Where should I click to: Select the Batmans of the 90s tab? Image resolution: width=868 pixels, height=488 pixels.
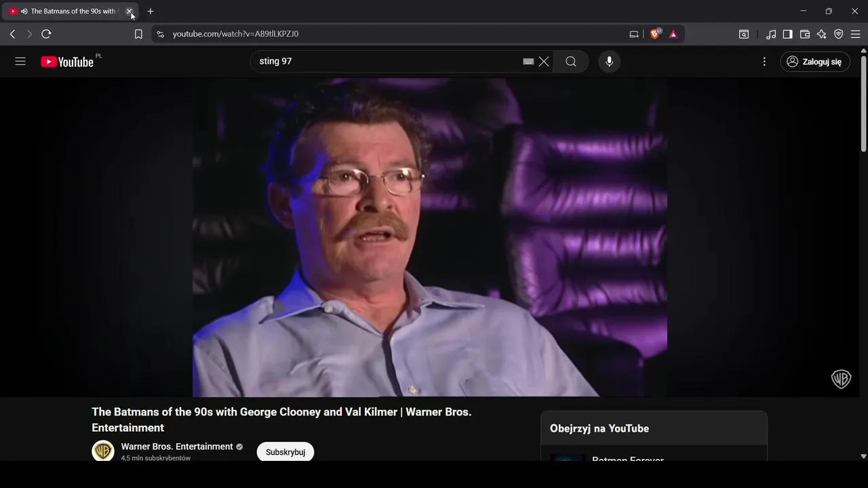click(69, 12)
